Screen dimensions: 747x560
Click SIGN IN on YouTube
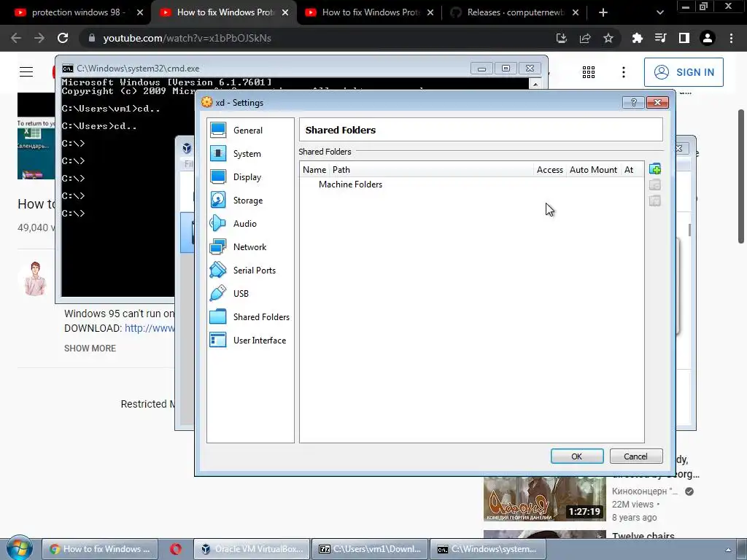[x=684, y=72]
